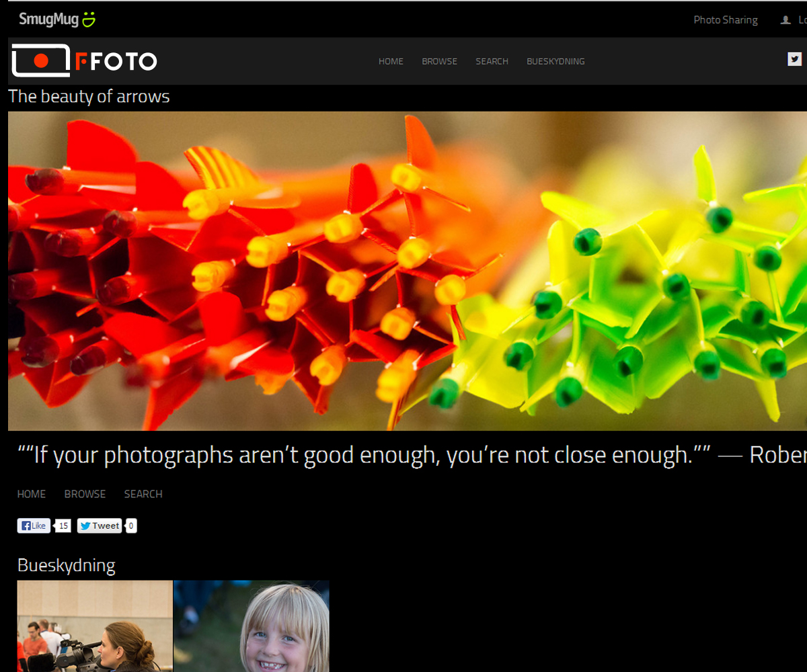Like the page on Facebook

(34, 526)
